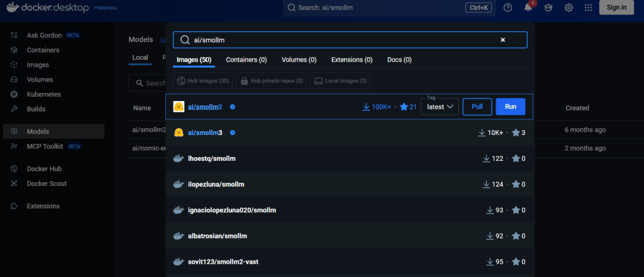The width and height of the screenshot is (644, 277).
Task: Click the Docker Scout sidebar icon
Action: coord(14,183)
